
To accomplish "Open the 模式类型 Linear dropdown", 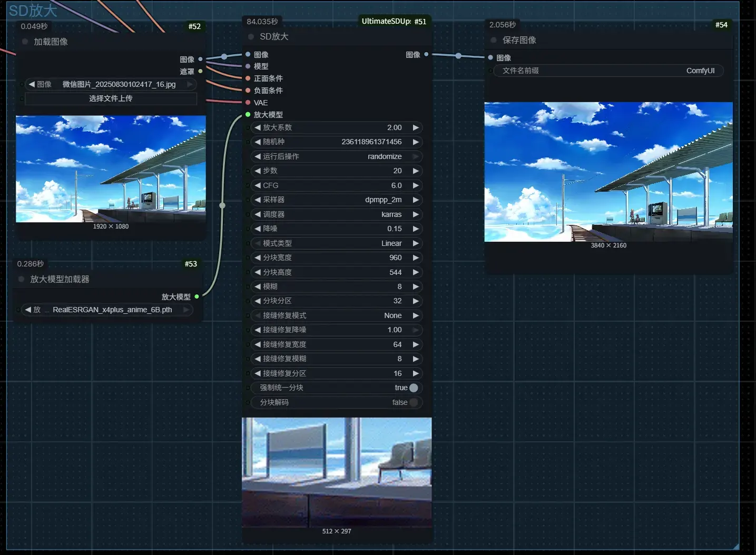I will (x=337, y=243).
